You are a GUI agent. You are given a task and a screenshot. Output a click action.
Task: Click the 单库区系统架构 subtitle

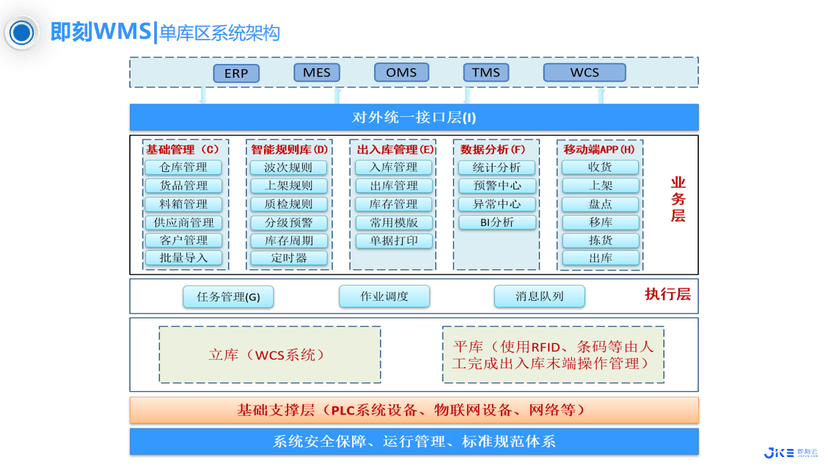coord(219,33)
